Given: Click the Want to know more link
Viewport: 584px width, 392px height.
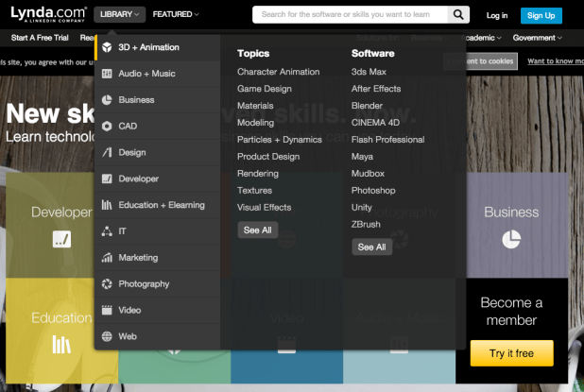Looking at the screenshot, I should (556, 61).
